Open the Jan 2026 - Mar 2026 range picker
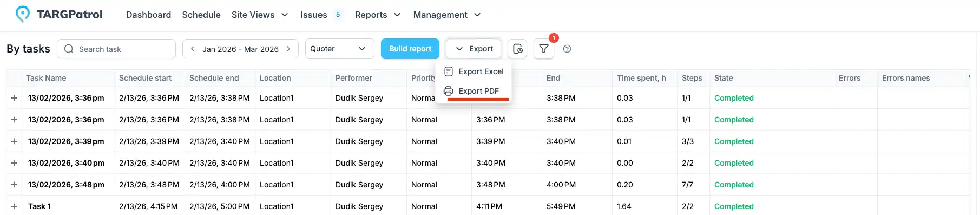This screenshot has height=215, width=980. [240, 49]
